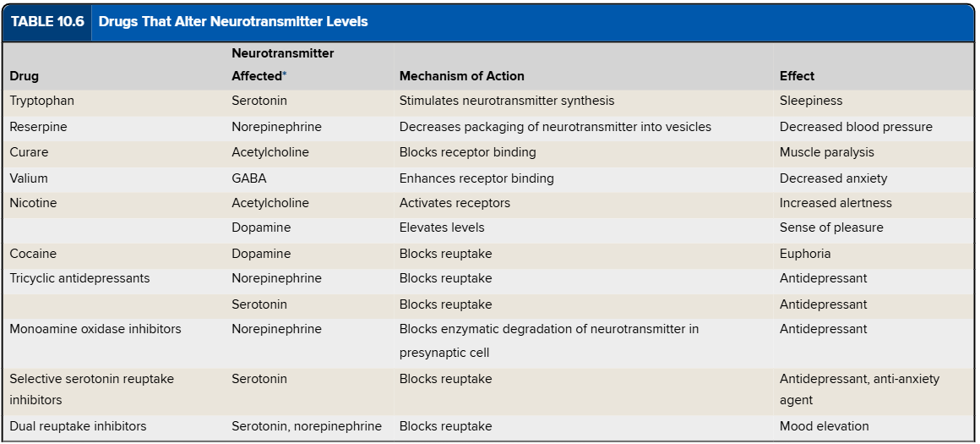Select the "Reserpine" drug cell
This screenshot has height=444, width=980.
38,127
